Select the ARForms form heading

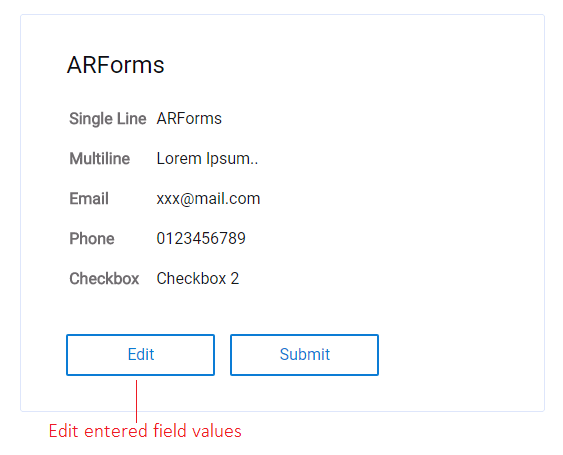point(116,65)
